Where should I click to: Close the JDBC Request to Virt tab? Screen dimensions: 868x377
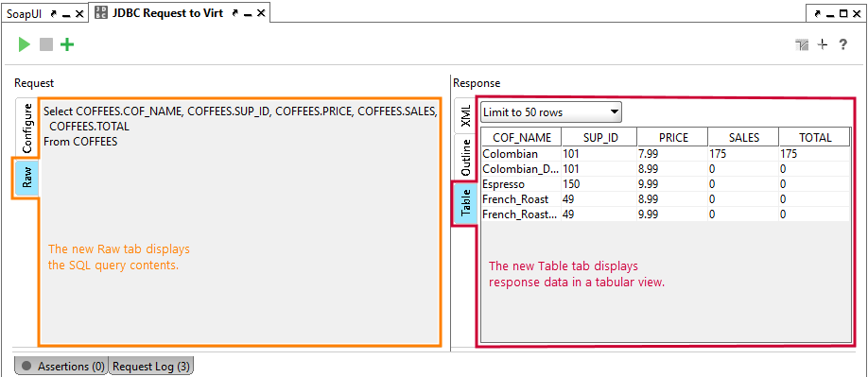tap(261, 13)
